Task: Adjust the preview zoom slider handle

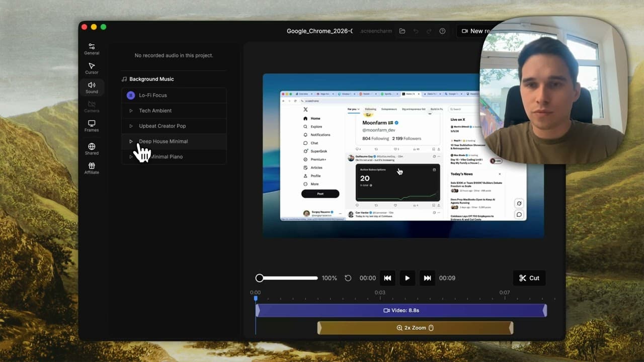Action: (260, 278)
